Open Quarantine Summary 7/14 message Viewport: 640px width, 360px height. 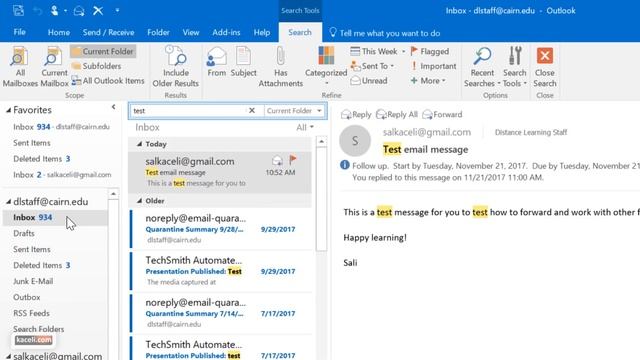coord(221,313)
